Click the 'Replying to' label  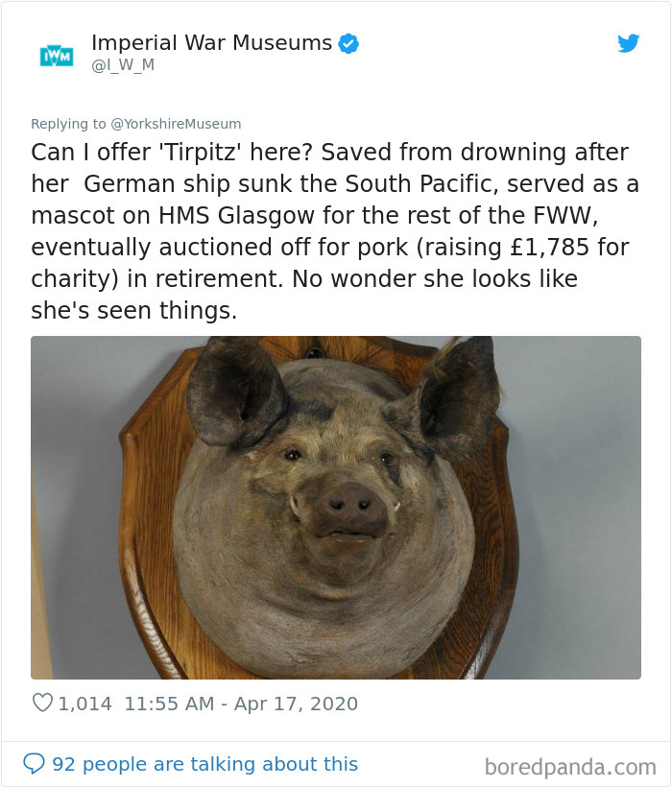pos(68,124)
